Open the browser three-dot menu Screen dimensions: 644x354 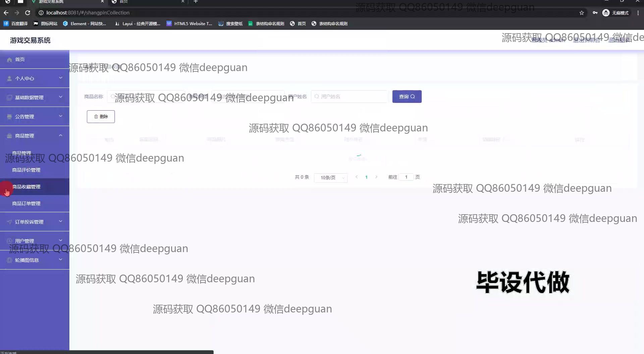638,13
